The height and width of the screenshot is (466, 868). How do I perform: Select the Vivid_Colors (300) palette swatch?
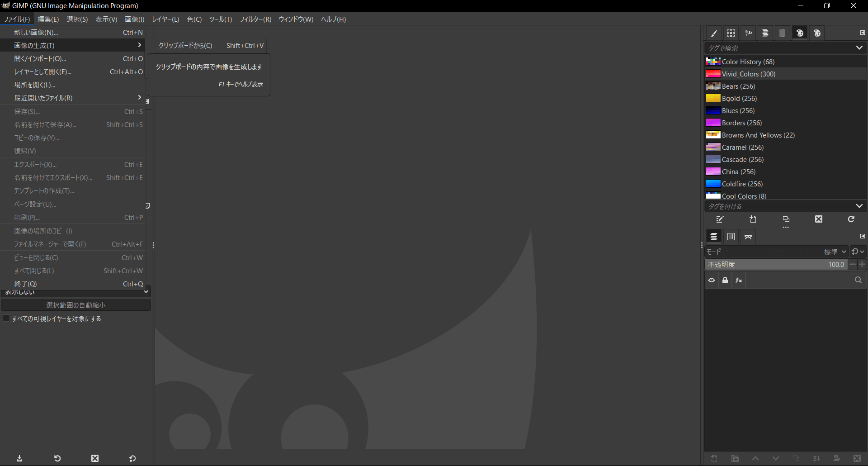point(713,74)
